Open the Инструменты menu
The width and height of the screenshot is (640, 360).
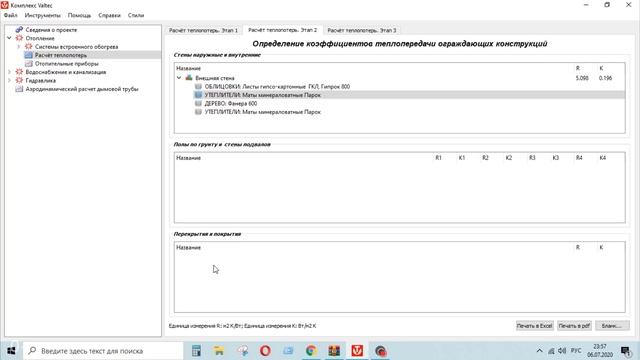[42, 15]
